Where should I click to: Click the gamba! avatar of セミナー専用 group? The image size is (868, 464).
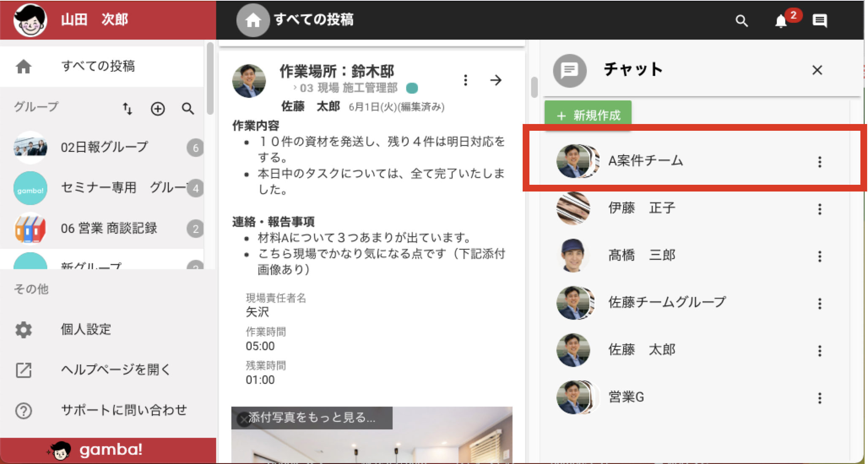click(30, 188)
